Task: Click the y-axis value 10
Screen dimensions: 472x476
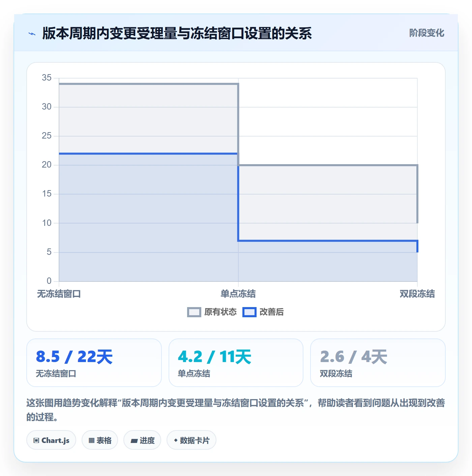Action: [47, 223]
